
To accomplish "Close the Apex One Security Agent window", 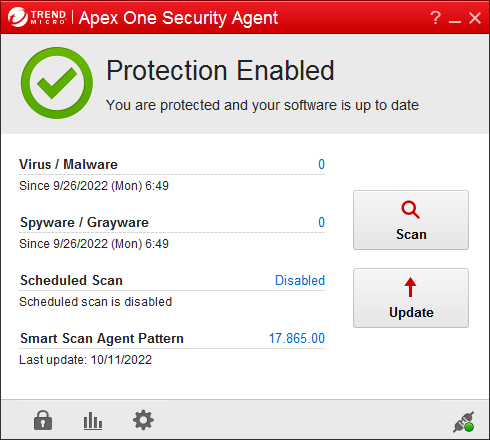I will click(x=475, y=18).
